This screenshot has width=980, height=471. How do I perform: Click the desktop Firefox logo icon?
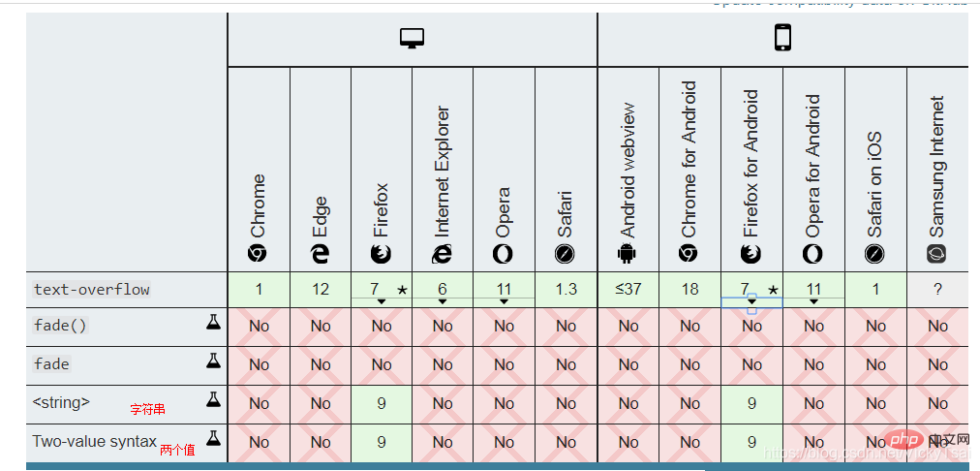[x=382, y=253]
